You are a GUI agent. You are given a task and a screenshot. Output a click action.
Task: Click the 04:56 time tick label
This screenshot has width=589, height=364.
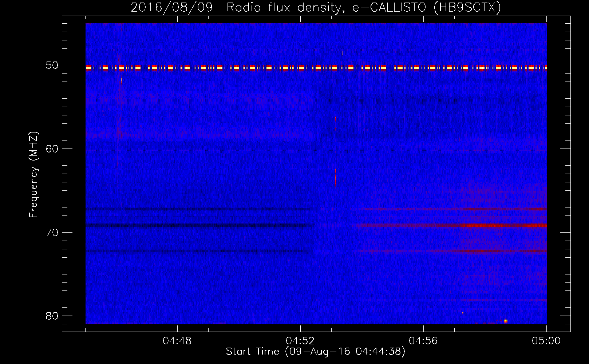(x=423, y=341)
